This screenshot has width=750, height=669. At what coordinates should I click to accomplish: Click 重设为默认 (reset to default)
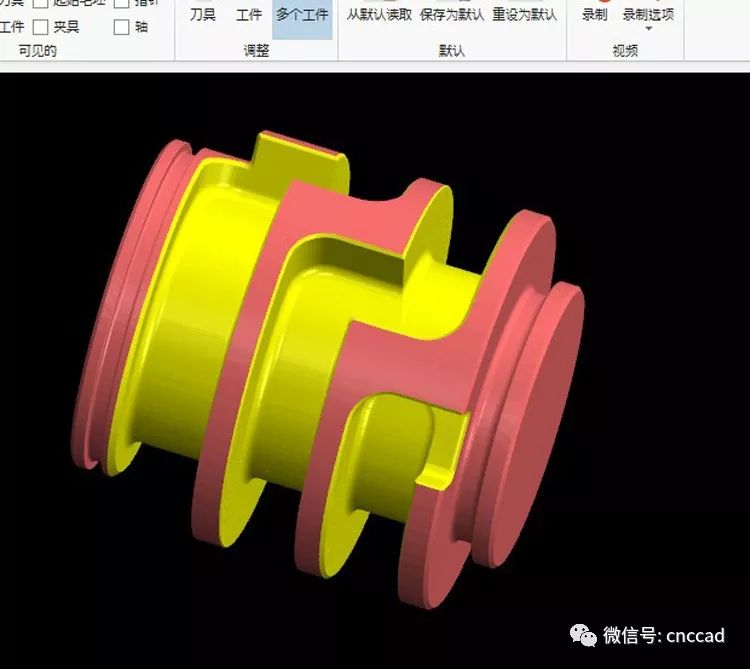tap(525, 14)
